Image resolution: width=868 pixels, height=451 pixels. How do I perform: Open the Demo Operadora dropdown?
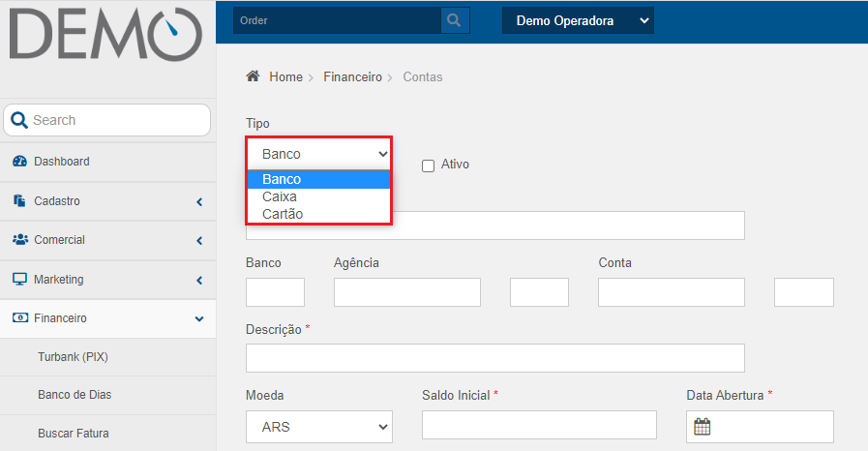(x=578, y=20)
